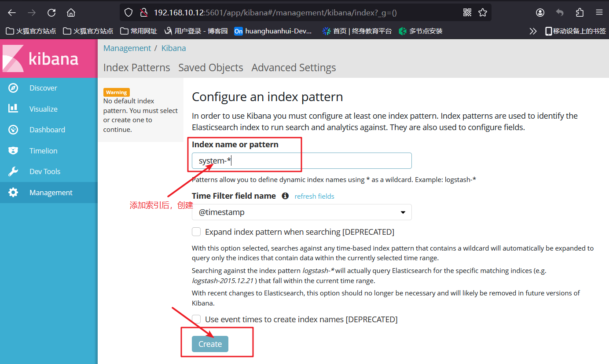This screenshot has width=609, height=364.
Task: Click the Kibana breadcrumb link
Action: pos(173,48)
